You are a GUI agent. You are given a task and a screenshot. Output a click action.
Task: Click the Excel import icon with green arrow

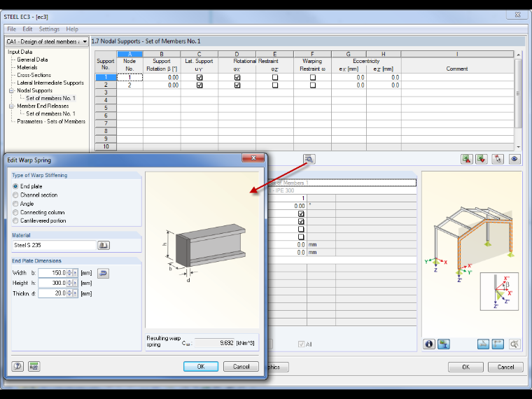[482, 159]
